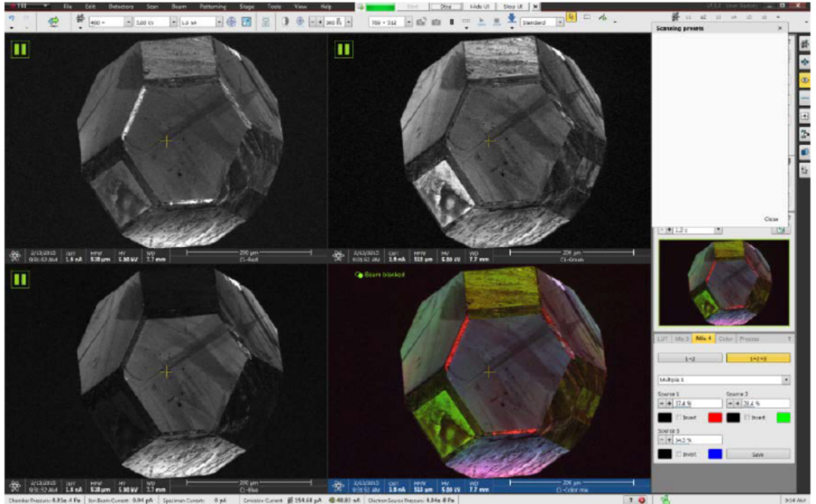Click the databar atom icon in CL-Red quad
The image size is (816, 504).
(x=15, y=255)
